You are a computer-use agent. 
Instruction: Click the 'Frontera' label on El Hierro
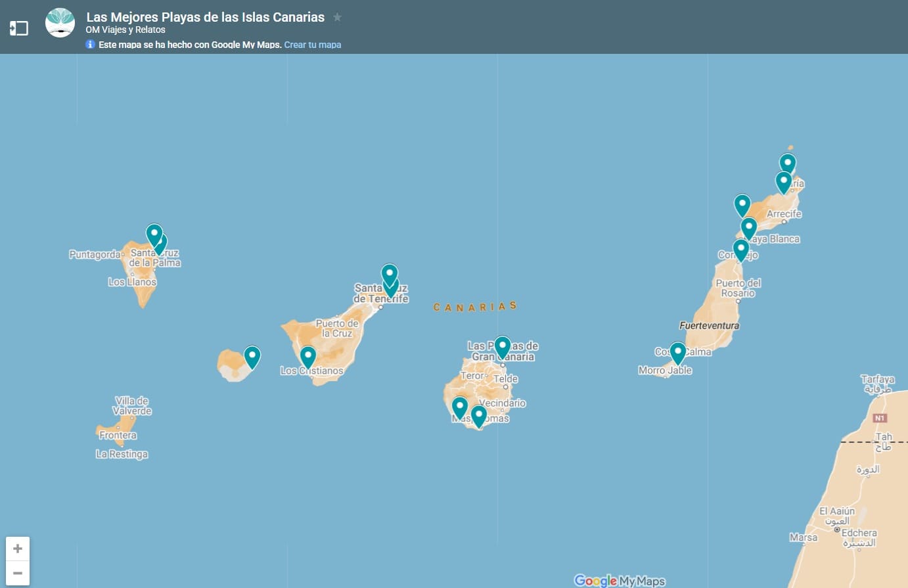[x=118, y=435]
